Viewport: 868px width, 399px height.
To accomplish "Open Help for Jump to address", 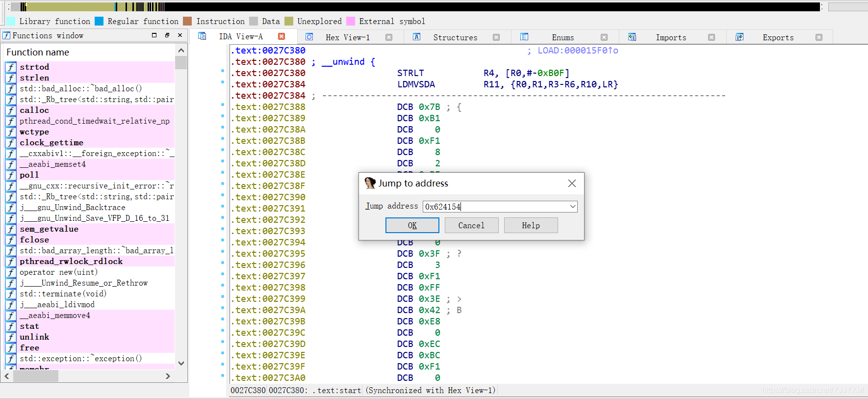I will [x=531, y=225].
